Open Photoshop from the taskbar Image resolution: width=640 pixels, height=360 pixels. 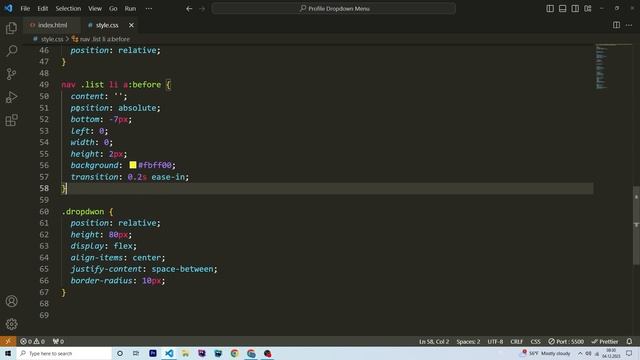pyautogui.click(x=153, y=353)
